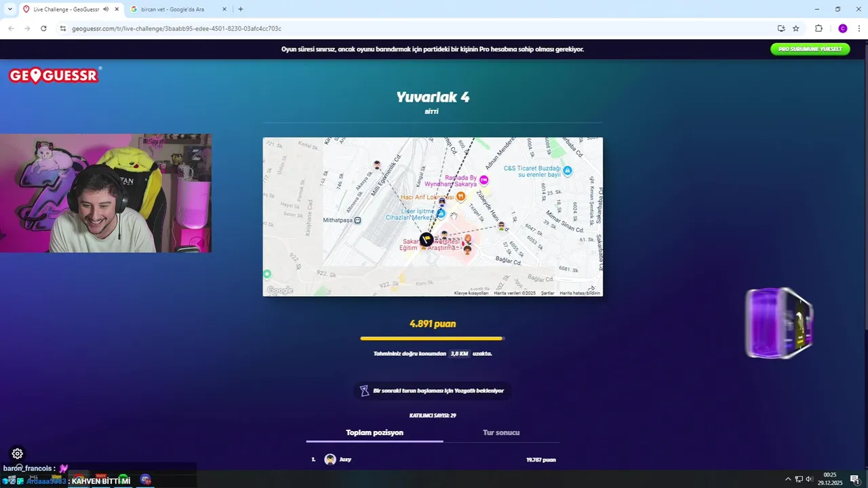Click the Hacı Arif Lokantası restaurant pin
The width and height of the screenshot is (868, 488).
pos(460,197)
